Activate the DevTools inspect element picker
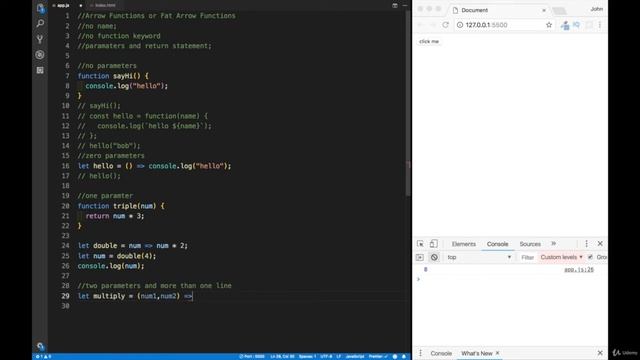 [420, 244]
